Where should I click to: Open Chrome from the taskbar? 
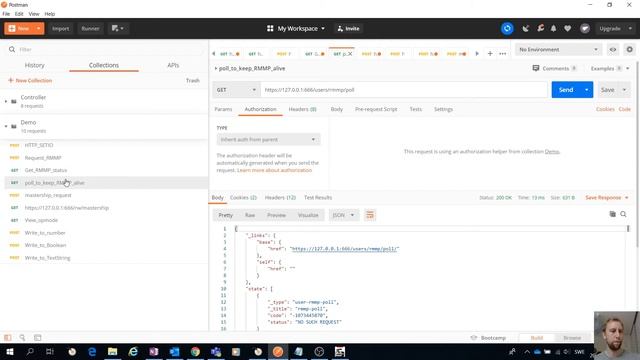point(195,351)
